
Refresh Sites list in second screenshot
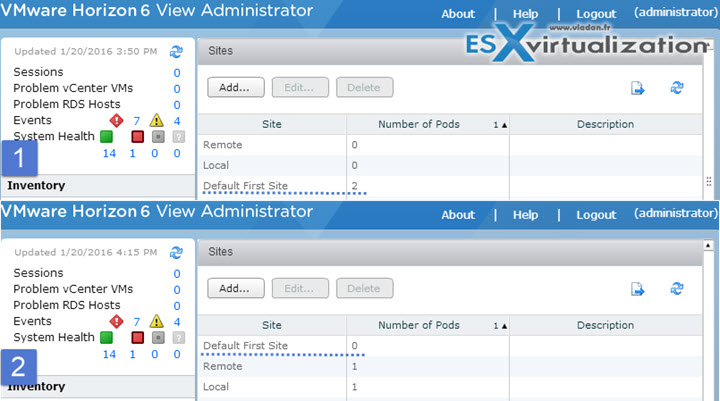pos(677,288)
